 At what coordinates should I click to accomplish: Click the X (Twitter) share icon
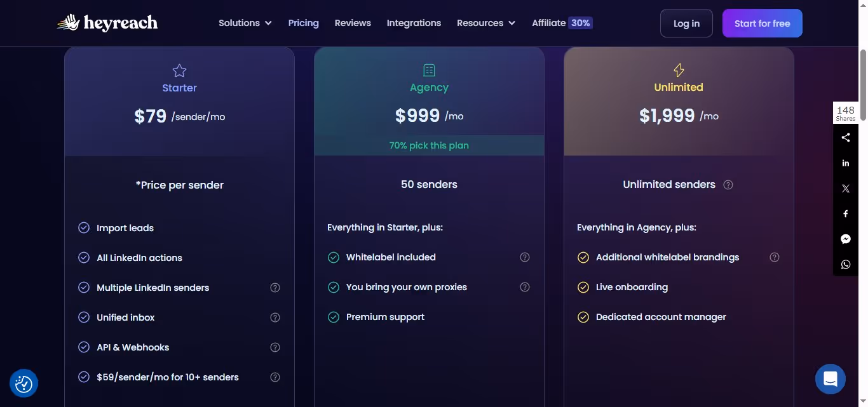pos(845,188)
